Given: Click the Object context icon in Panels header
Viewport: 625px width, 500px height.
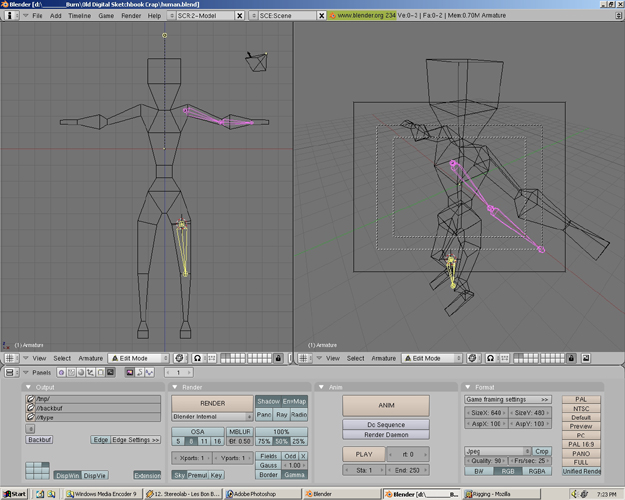Looking at the screenshot, I should click(x=90, y=372).
